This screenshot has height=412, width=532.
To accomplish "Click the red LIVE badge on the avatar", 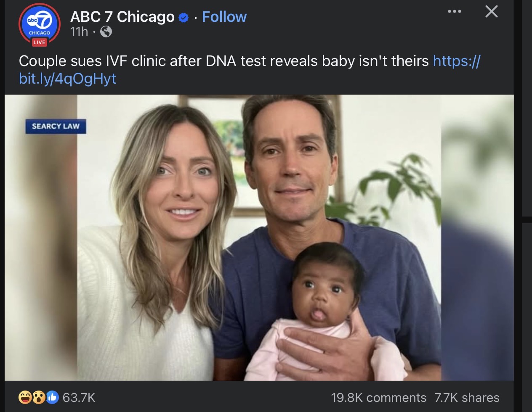I will [39, 42].
